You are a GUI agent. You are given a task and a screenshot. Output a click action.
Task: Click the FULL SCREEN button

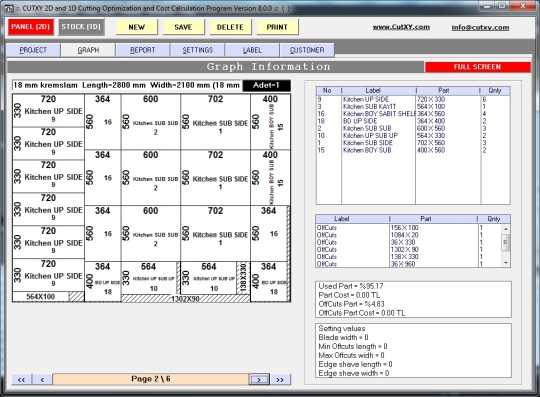pyautogui.click(x=477, y=67)
